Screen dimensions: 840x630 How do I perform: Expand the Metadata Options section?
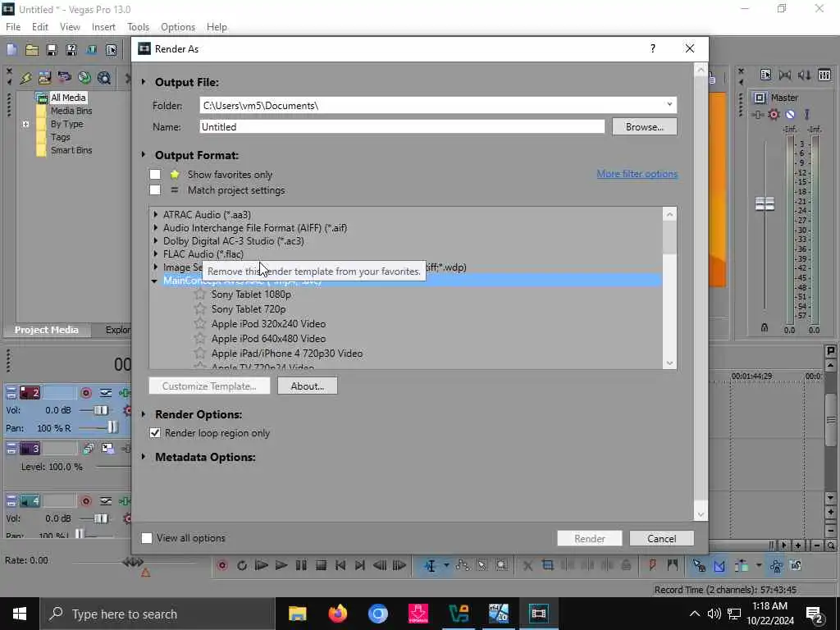(144, 457)
